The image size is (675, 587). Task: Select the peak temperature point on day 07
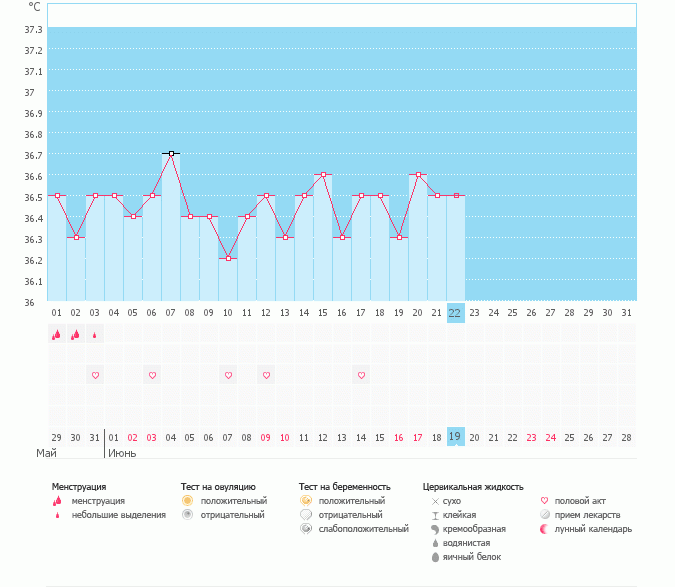(171, 153)
